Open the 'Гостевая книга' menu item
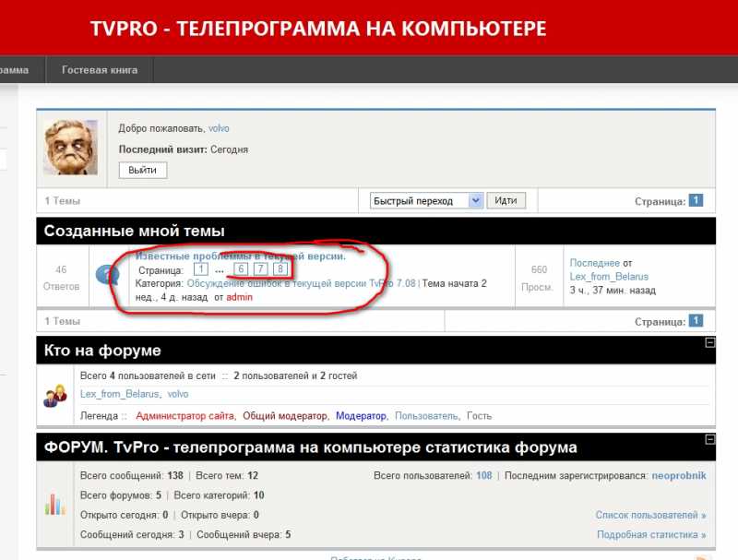The image size is (738, 560). coord(100,69)
